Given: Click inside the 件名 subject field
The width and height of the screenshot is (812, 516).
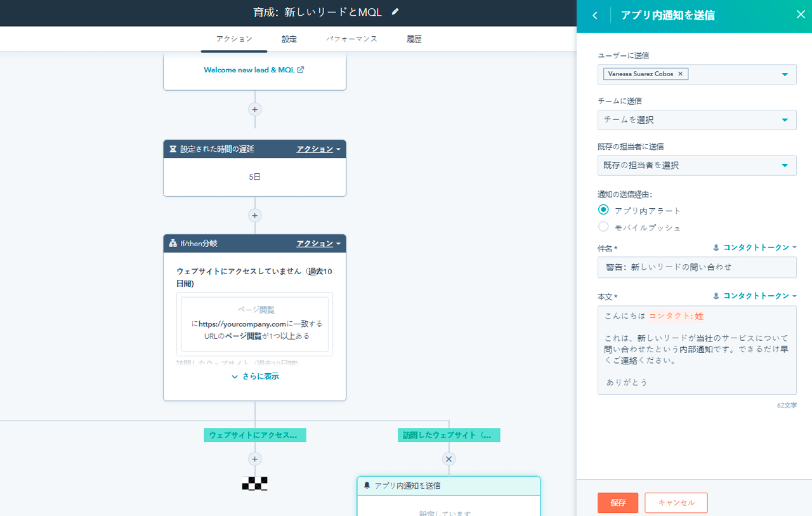Looking at the screenshot, I should coord(697,267).
